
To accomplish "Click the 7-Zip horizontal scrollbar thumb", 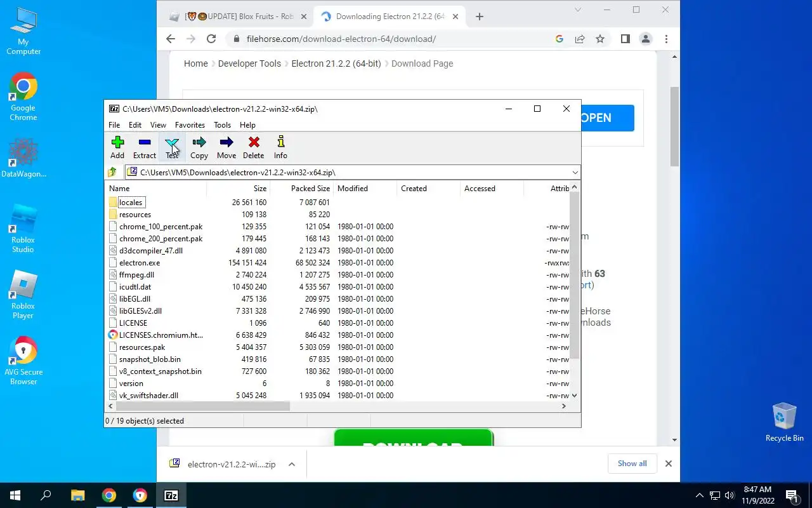I will tap(202, 406).
